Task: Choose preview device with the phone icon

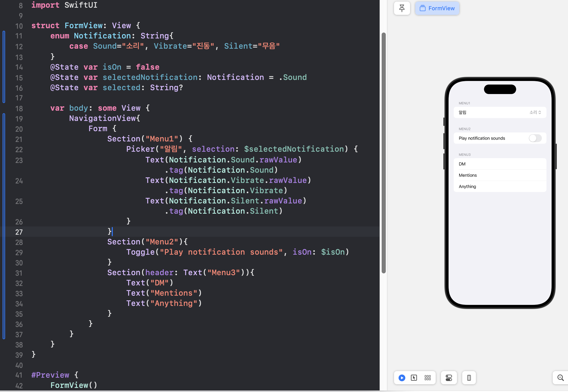Action: [469, 378]
